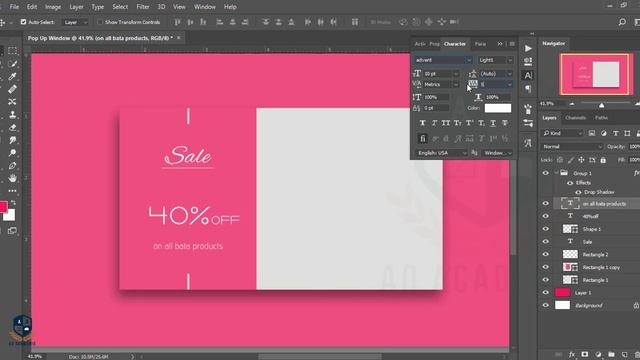Image resolution: width=640 pixels, height=360 pixels.
Task: Open the Edit Toolbar three-dots button
Action: click(12, 191)
